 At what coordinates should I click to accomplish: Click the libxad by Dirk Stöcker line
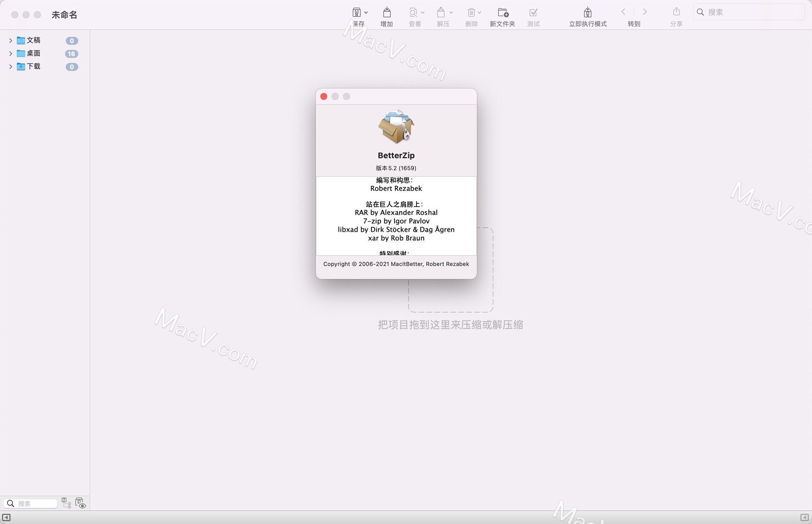(396, 230)
